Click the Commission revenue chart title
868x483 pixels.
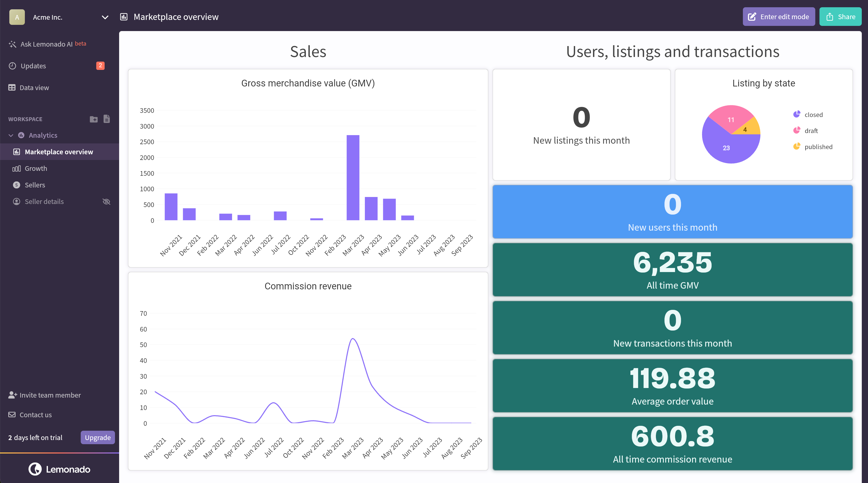(x=308, y=286)
